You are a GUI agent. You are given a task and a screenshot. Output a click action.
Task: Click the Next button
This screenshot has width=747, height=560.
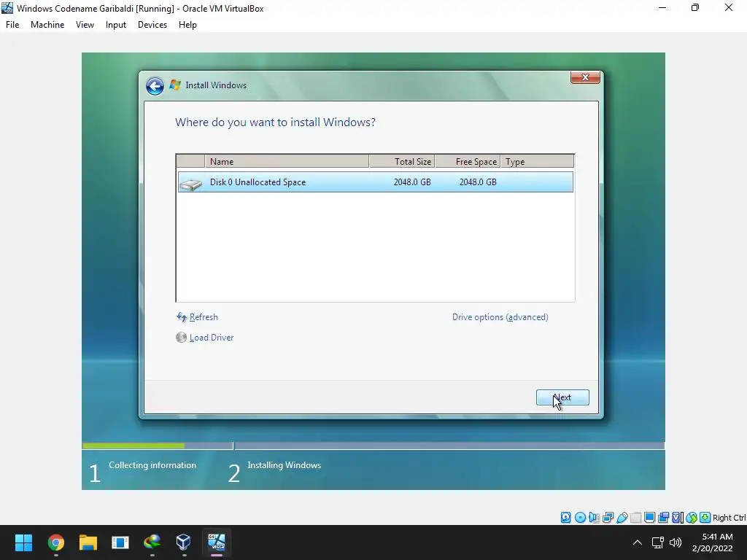pos(562,397)
